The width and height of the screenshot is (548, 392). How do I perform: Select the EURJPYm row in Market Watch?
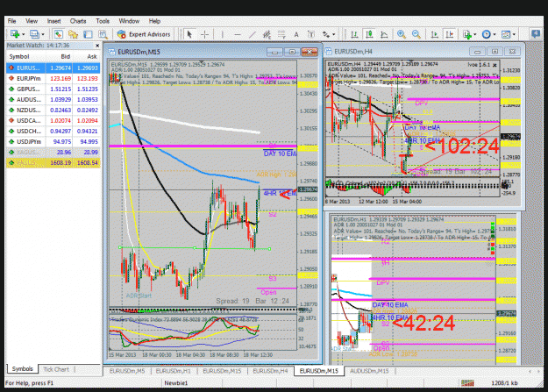pos(53,78)
